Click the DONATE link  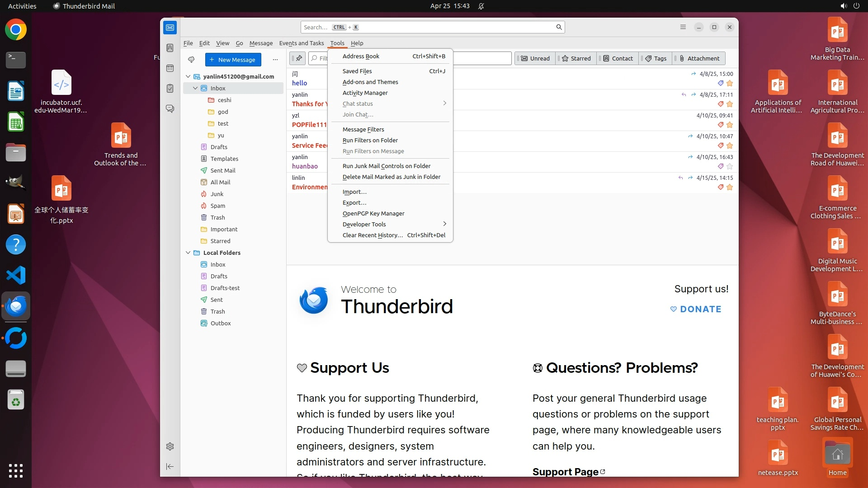tap(696, 309)
